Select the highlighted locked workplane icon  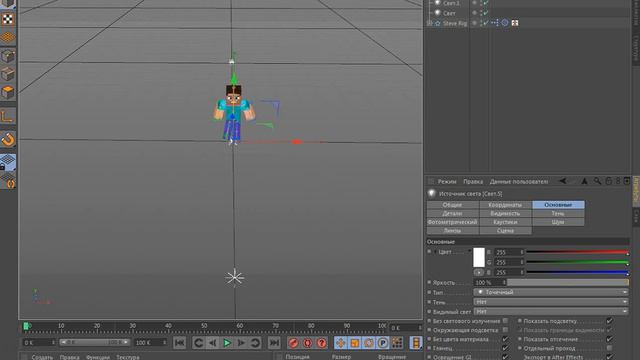pyautogui.click(x=8, y=162)
